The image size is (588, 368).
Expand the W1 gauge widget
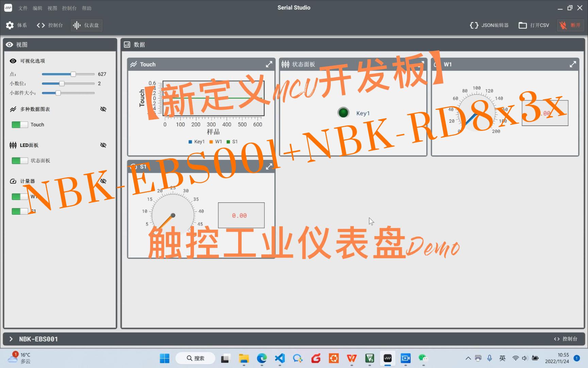pyautogui.click(x=573, y=64)
